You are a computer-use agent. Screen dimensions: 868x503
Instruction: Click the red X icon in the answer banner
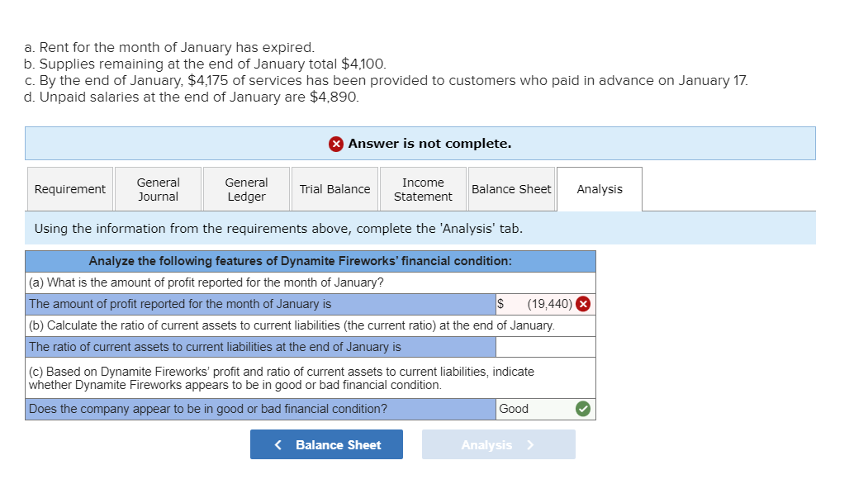point(335,144)
